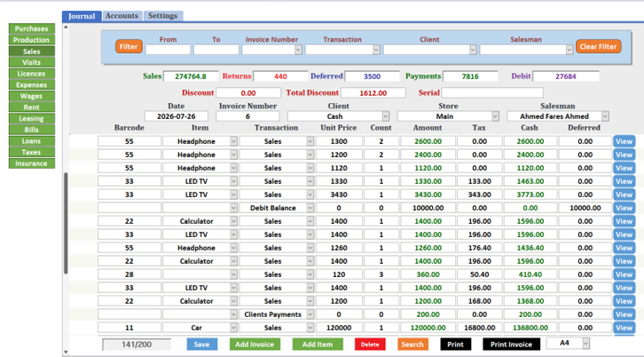
Task: Open the Loans section
Action: 32,141
